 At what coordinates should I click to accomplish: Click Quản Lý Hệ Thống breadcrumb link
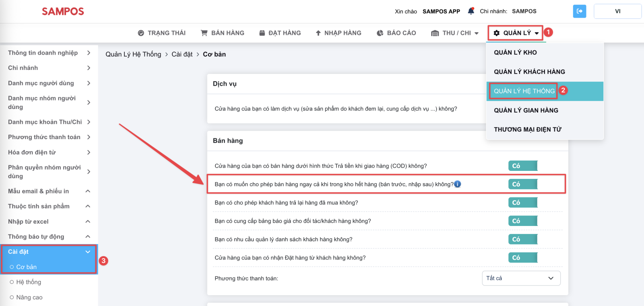pyautogui.click(x=133, y=54)
